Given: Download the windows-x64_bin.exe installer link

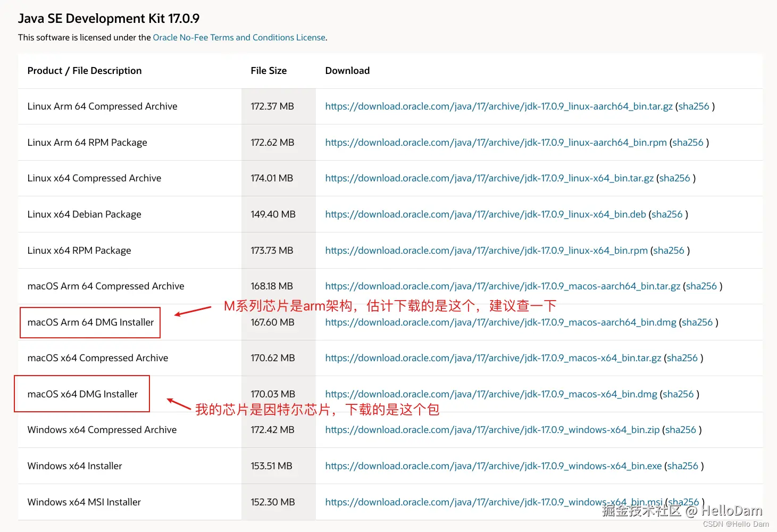Looking at the screenshot, I should 494,466.
